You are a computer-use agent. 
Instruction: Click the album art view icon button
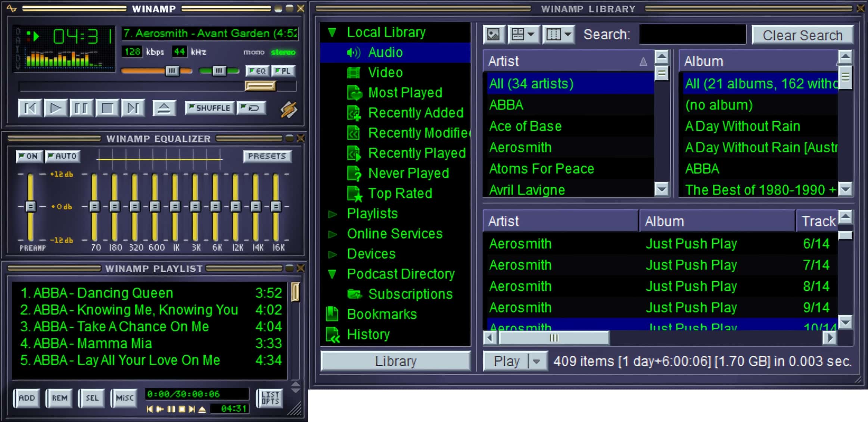pos(494,35)
